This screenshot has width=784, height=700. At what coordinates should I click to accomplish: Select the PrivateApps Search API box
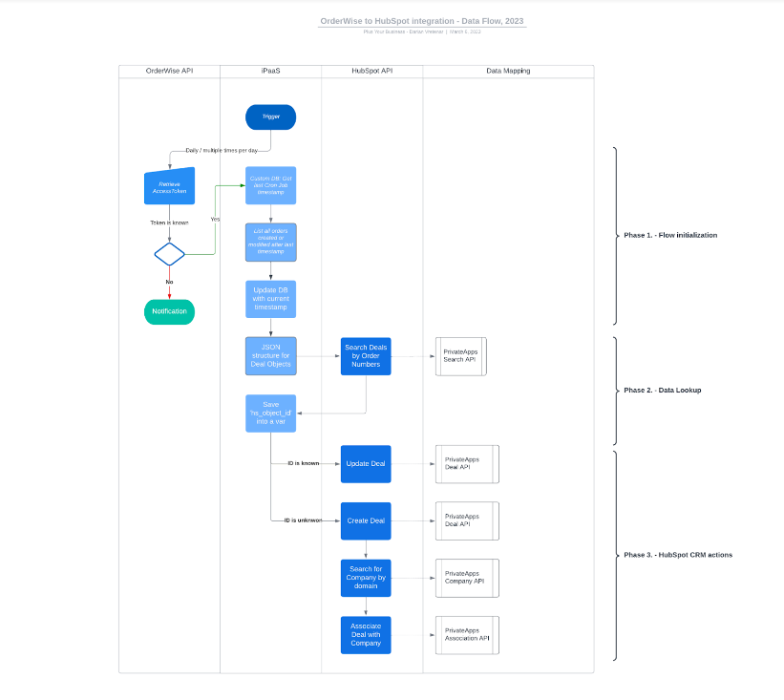pyautogui.click(x=461, y=356)
